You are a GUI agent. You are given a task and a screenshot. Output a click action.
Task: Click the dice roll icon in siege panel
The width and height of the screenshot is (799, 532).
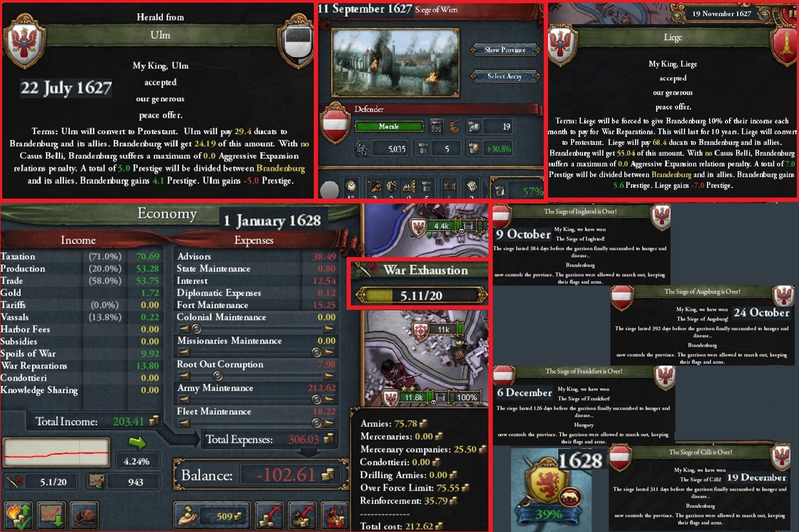tap(472, 186)
